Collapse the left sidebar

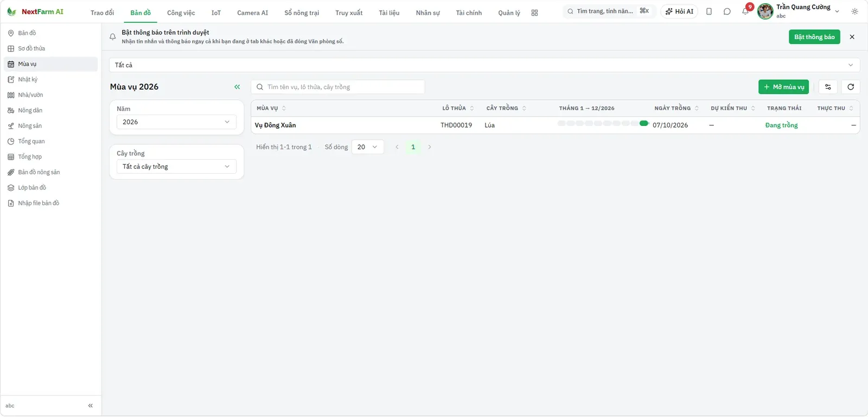[91, 406]
